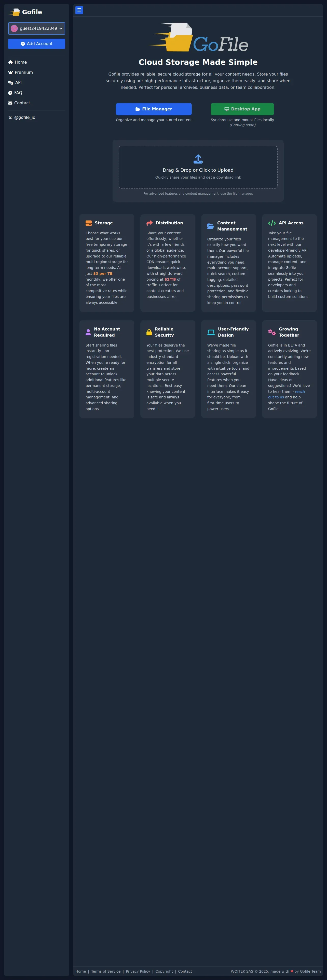
Task: Click the Drag & Drop upload area
Action: pyautogui.click(x=198, y=167)
